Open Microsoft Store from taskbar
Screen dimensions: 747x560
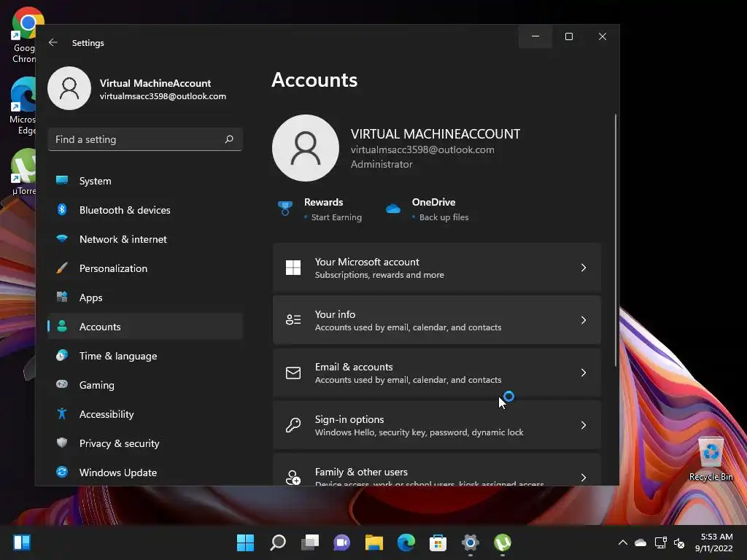(x=438, y=542)
